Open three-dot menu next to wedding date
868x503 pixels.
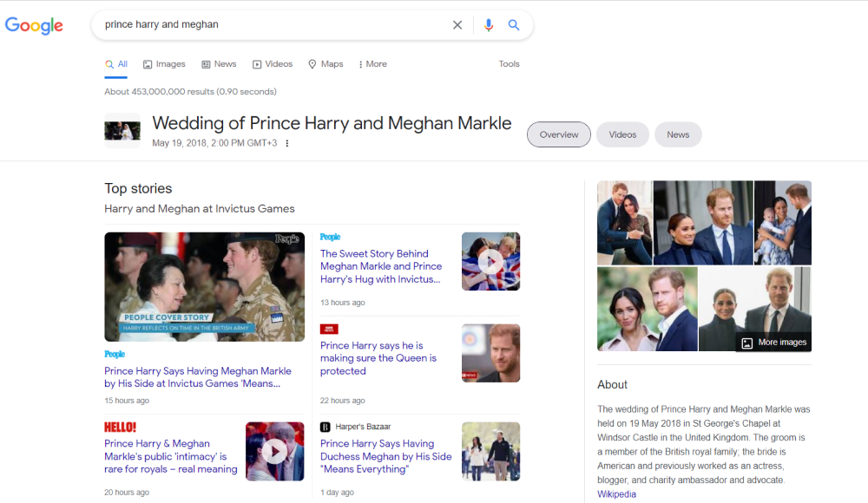coord(286,143)
